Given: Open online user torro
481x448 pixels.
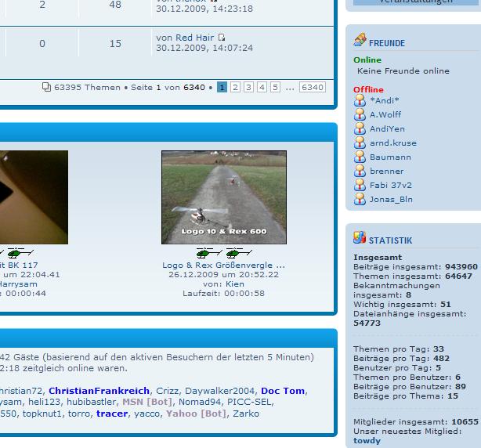Looking at the screenshot, I should tap(79, 414).
